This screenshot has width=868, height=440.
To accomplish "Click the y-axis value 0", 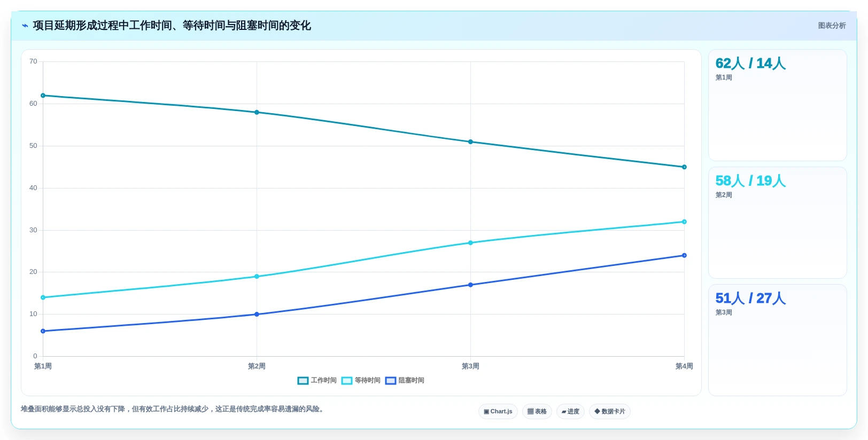I will (35, 356).
